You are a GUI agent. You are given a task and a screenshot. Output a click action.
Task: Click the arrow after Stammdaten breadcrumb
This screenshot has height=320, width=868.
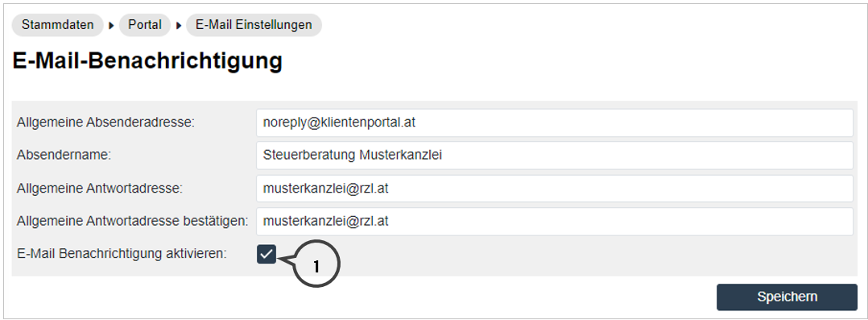coord(111,26)
